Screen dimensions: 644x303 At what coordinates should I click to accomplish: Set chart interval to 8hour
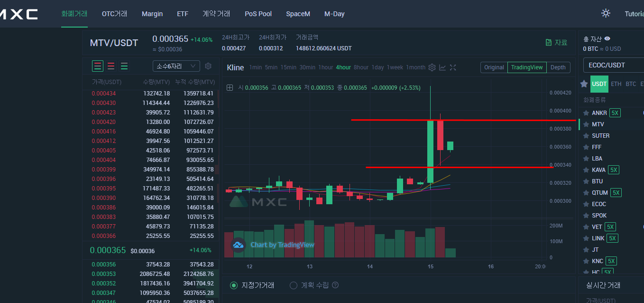point(361,67)
